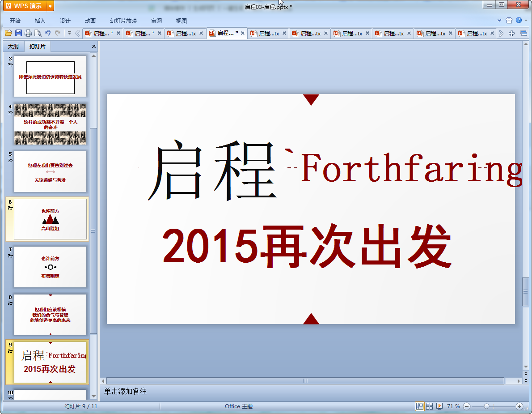Select slide 5 thumbnail
Screen dimensions: 532x414
(50, 172)
